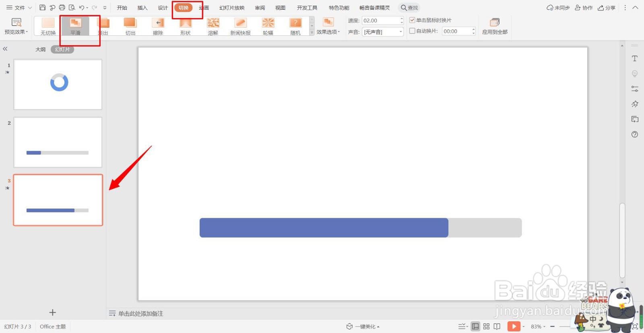Open the 开发工具 tab
644x333 pixels.
[x=307, y=8]
